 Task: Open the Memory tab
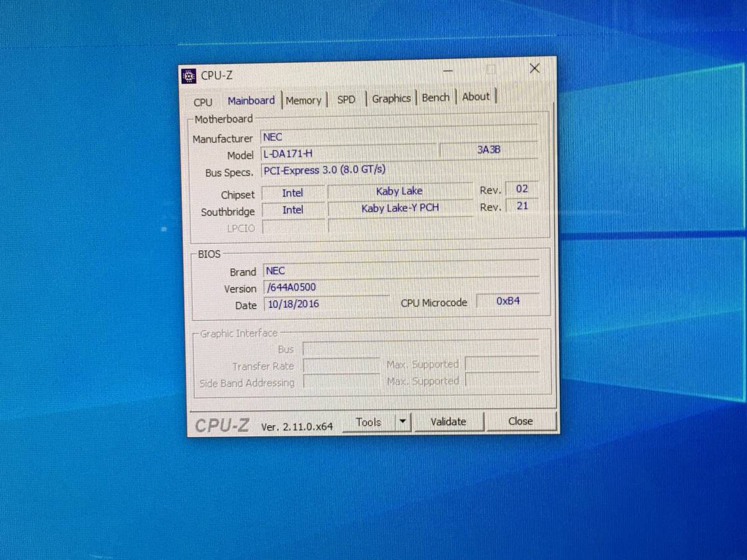coord(304,100)
